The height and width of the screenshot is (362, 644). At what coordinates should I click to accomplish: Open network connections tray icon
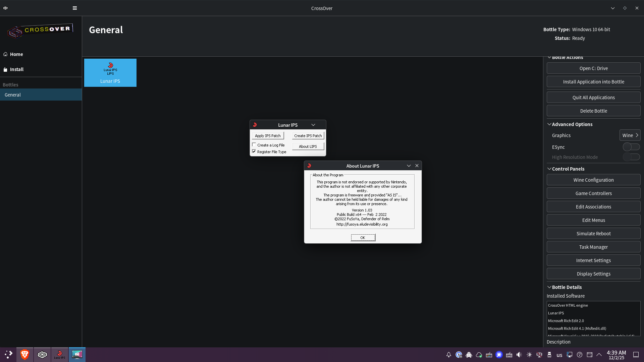click(570, 355)
